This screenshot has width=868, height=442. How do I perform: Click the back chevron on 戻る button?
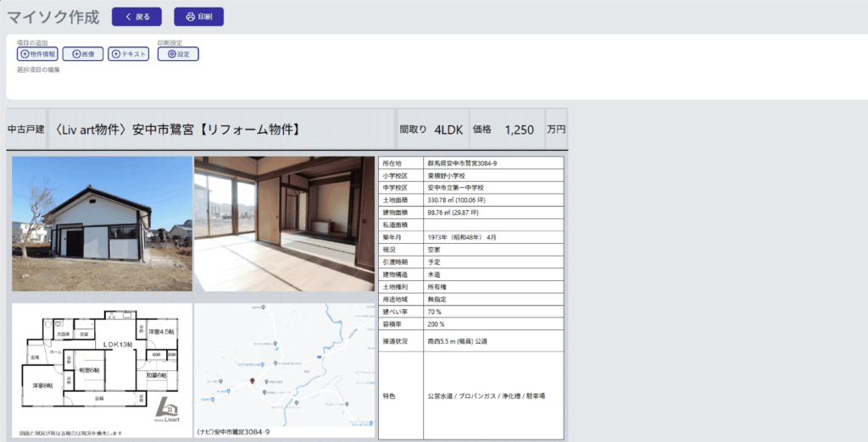tap(128, 17)
